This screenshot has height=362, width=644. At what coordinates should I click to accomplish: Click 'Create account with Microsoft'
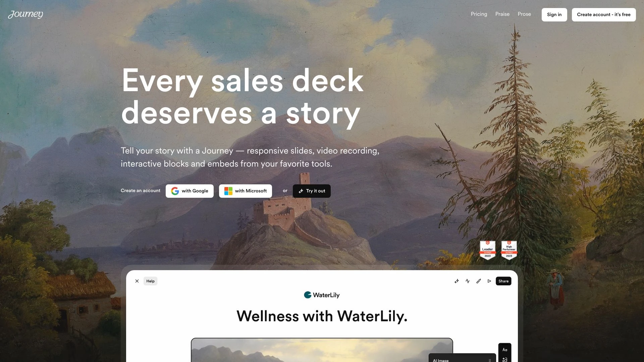[246, 191]
